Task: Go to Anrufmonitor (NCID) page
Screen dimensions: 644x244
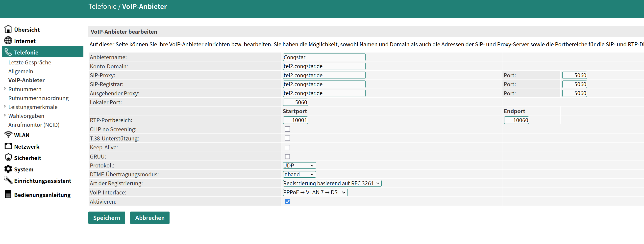Action: pos(34,125)
